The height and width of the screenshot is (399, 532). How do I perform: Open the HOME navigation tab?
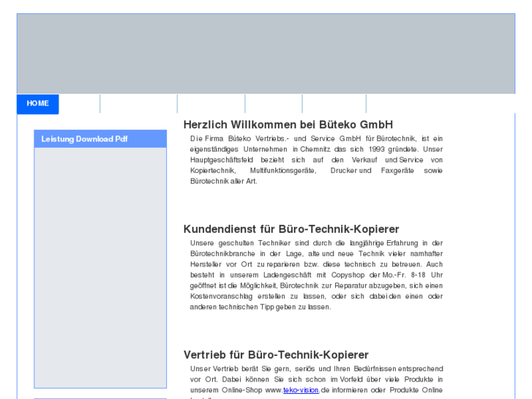37,104
